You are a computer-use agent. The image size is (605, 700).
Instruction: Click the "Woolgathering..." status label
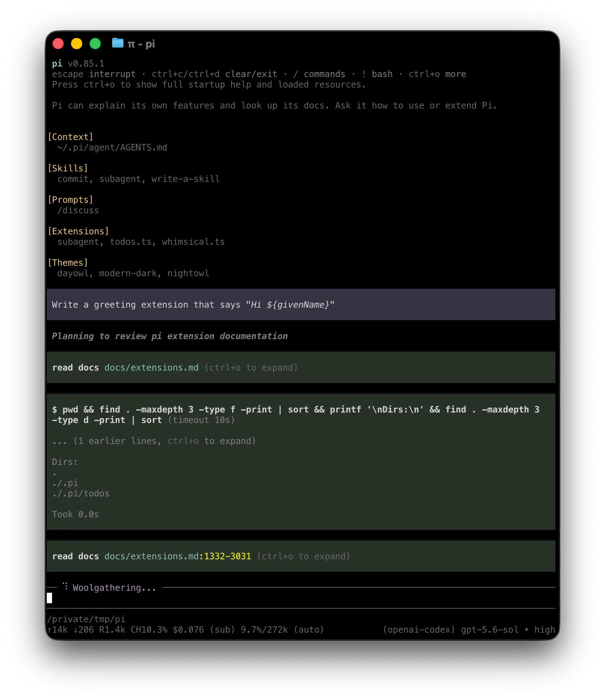[x=114, y=588]
